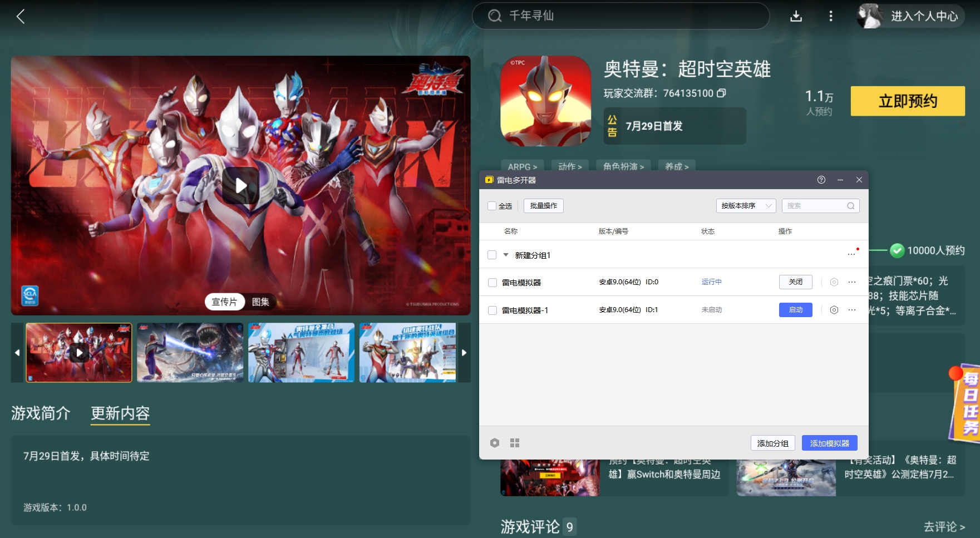Select the 宣传片 media tab
Screen dimensions: 980x538
pyautogui.click(x=225, y=302)
